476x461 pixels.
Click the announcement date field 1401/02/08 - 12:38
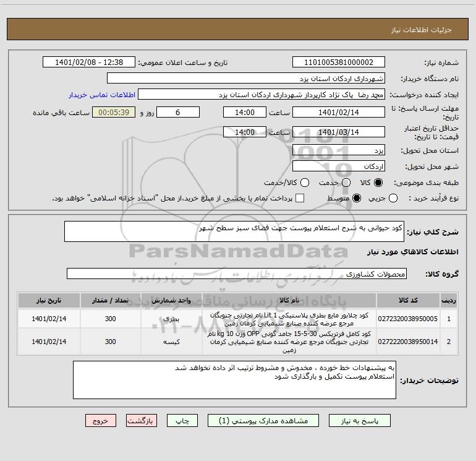[89, 62]
